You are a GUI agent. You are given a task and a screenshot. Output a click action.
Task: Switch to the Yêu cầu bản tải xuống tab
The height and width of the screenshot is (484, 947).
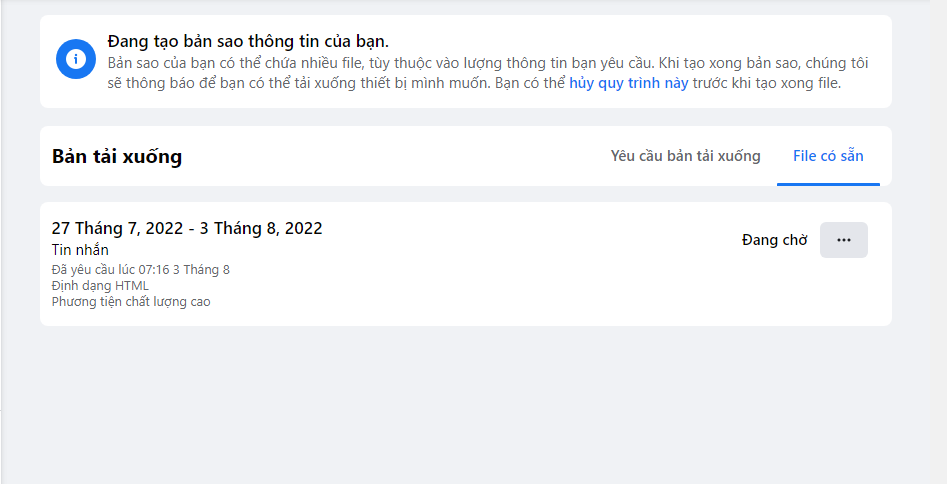click(685, 156)
